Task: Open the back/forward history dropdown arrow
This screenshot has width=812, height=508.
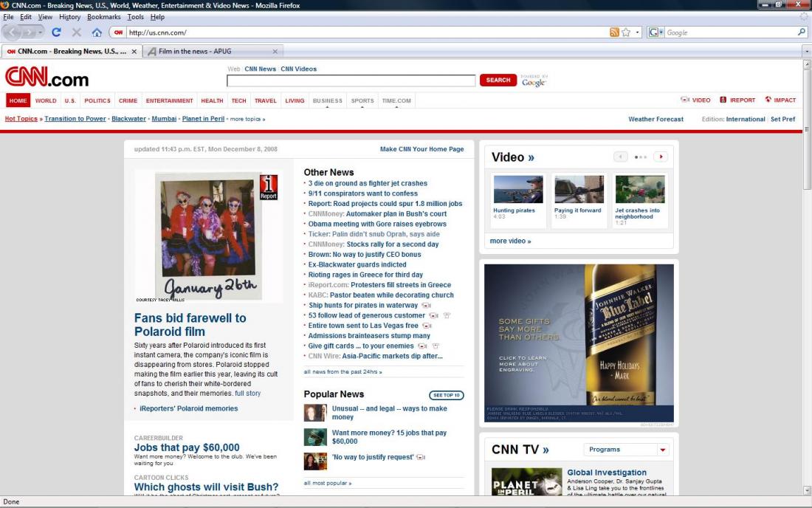Action: [x=41, y=32]
